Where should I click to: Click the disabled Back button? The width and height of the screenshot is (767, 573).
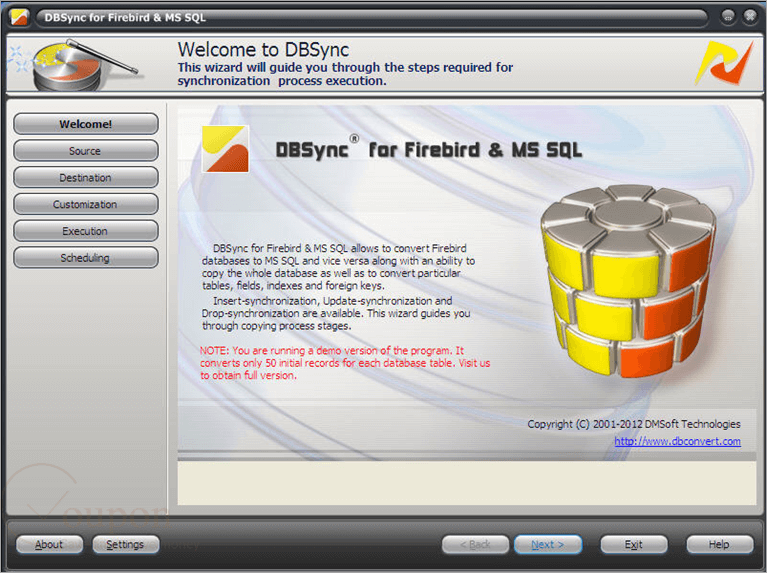tap(475, 544)
